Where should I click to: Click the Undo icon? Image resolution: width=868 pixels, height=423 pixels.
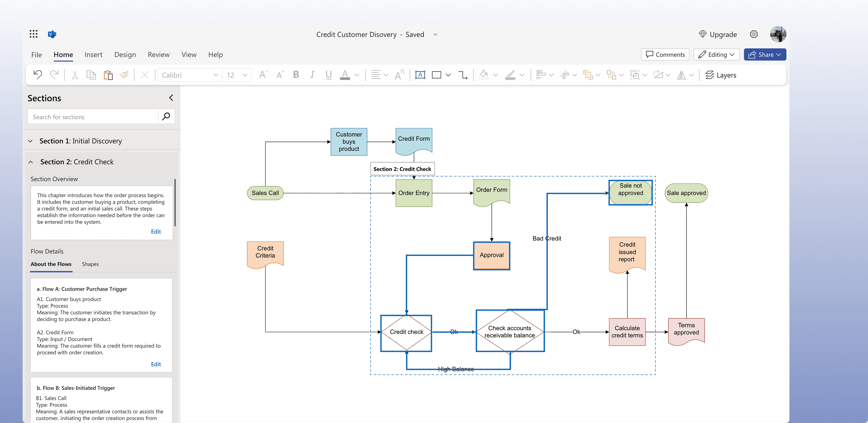38,75
